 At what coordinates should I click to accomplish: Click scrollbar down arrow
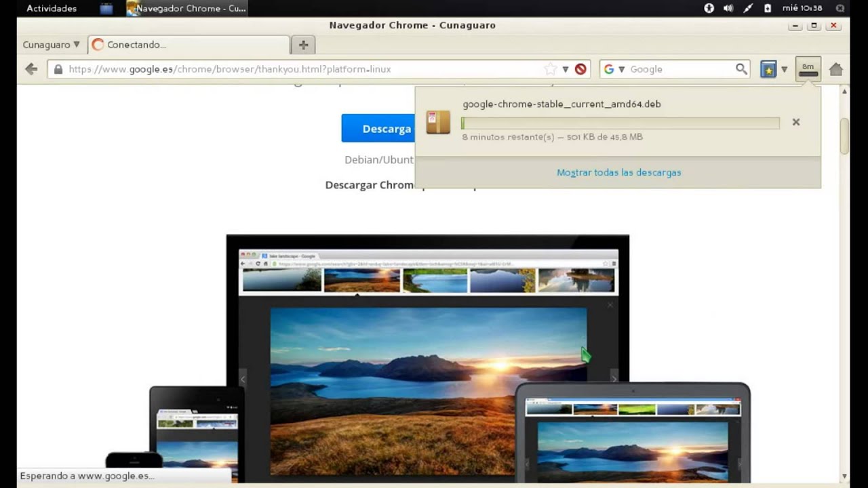point(844,476)
